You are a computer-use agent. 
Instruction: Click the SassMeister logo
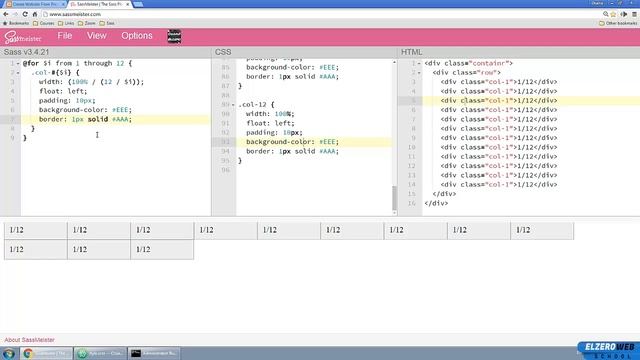click(x=23, y=37)
